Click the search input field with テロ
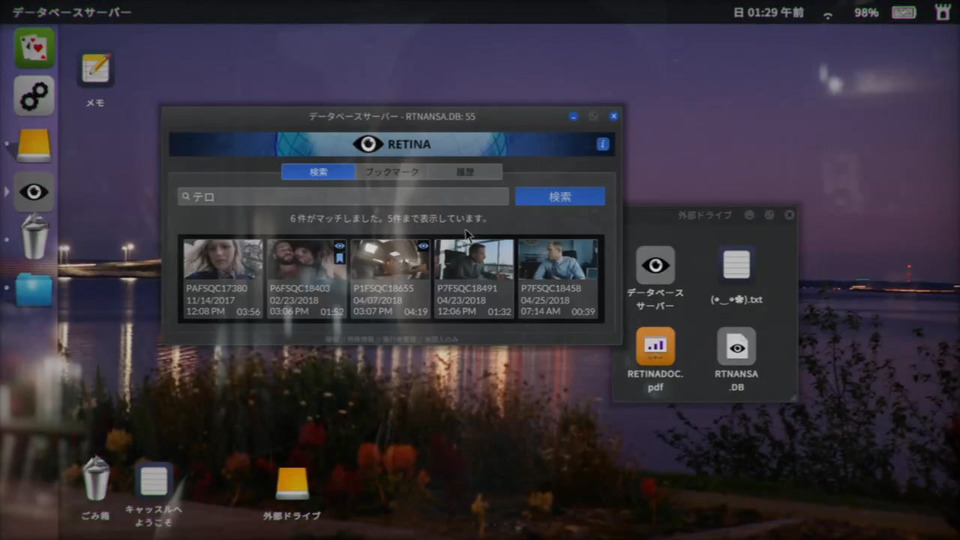This screenshot has width=960, height=540. coord(343,197)
